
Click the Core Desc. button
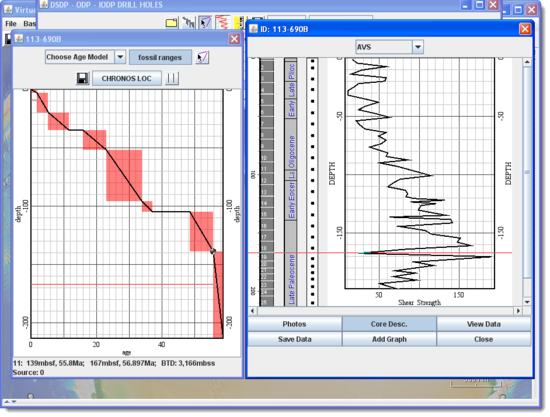[x=389, y=324]
